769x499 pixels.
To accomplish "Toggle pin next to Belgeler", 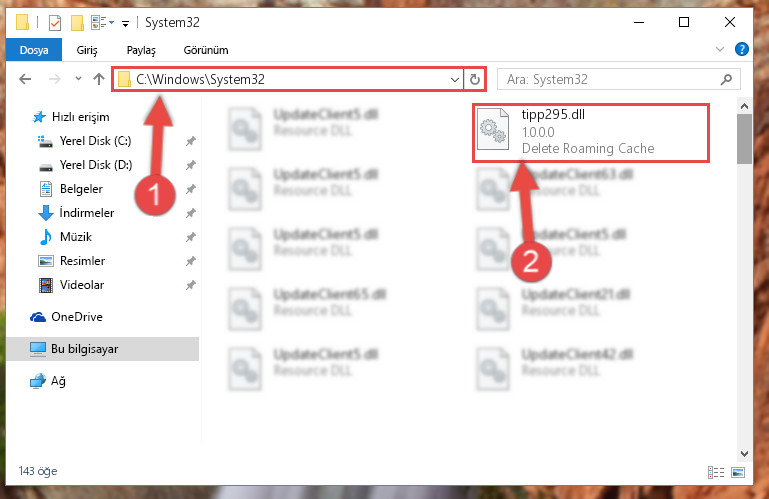I will point(190,189).
